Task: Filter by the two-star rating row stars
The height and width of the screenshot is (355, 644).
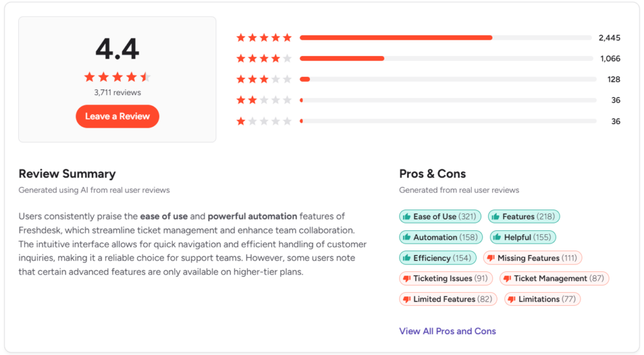Action: tap(264, 100)
